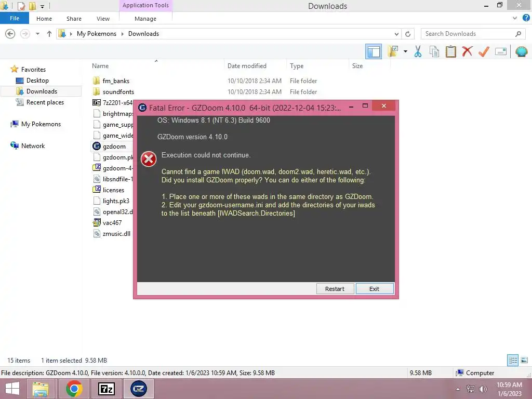Select the licenses archive file

pyautogui.click(x=113, y=190)
